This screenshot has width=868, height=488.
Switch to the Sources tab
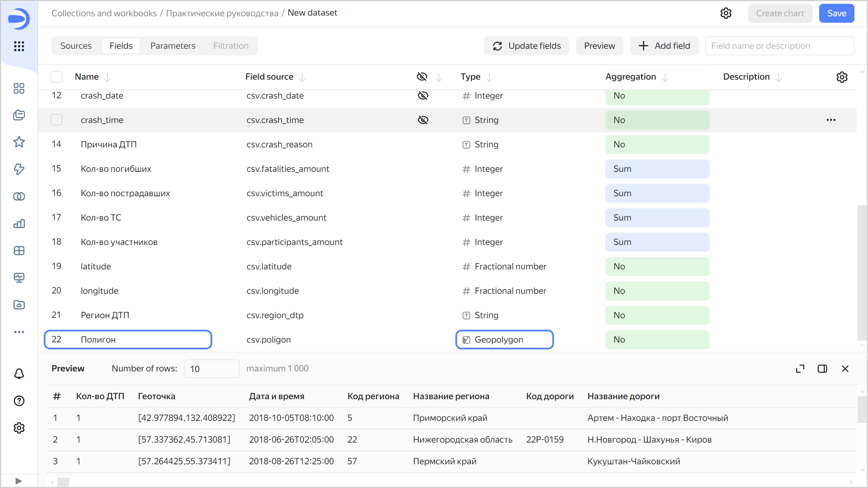click(76, 46)
